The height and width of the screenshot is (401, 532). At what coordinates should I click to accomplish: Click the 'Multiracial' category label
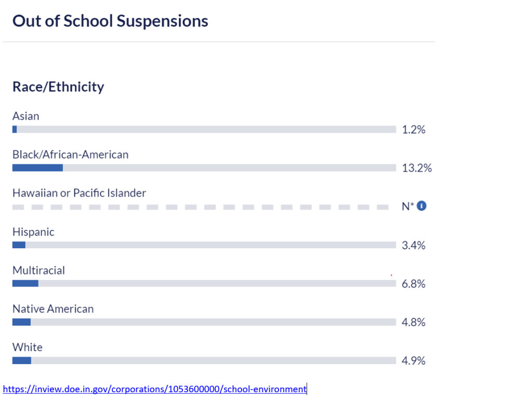pos(38,270)
